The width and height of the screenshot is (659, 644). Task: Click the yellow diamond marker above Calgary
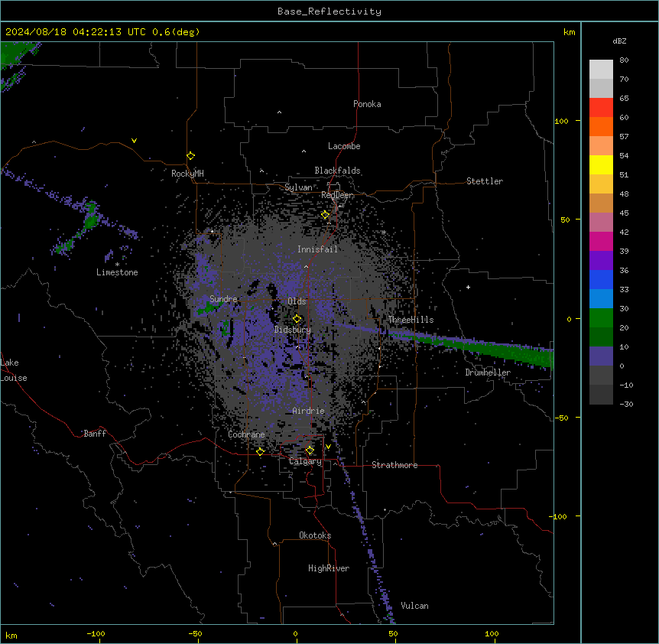pos(310,450)
